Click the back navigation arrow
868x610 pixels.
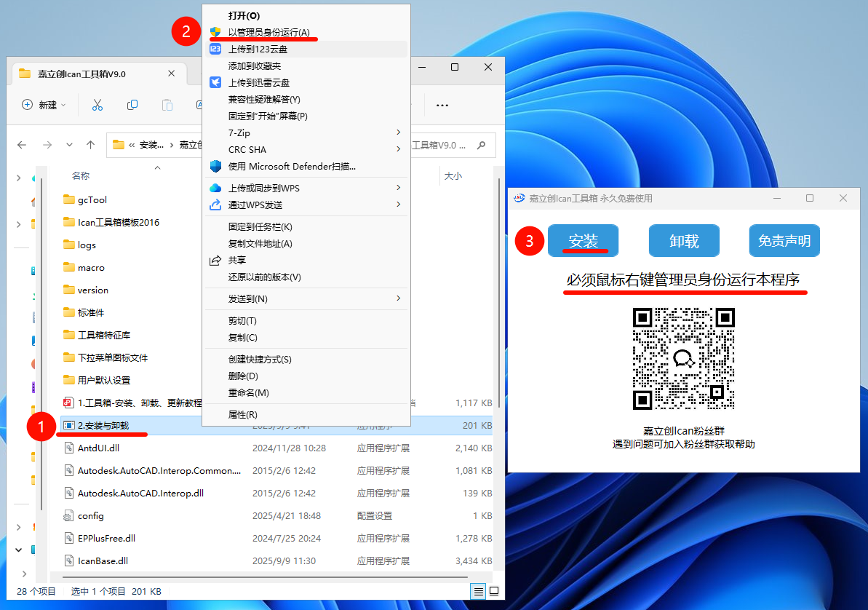pyautogui.click(x=22, y=145)
